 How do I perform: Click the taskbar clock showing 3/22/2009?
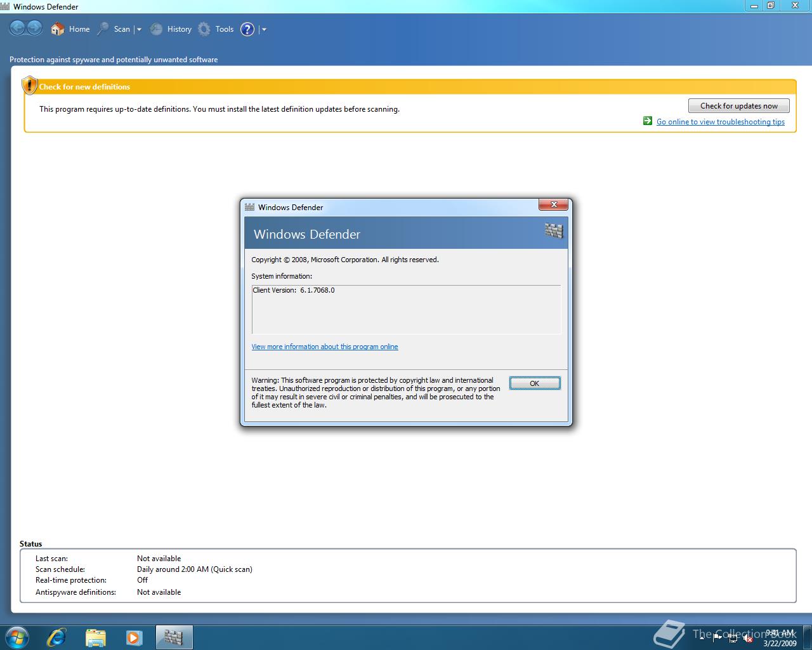pyautogui.click(x=780, y=638)
